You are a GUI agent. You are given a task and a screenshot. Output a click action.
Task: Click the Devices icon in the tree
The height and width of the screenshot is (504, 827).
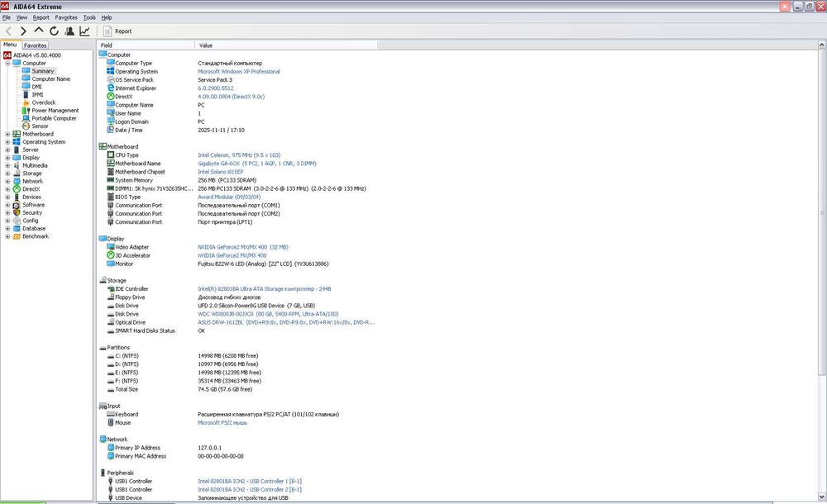[x=17, y=197]
